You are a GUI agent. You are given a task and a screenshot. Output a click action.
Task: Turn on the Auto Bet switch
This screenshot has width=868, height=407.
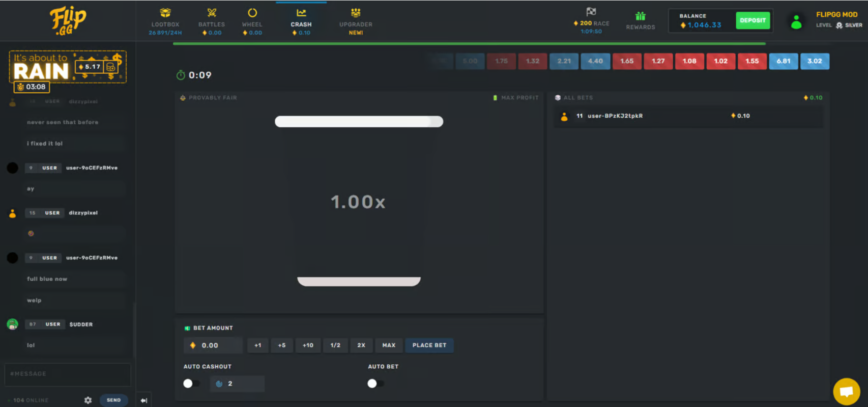tap(375, 384)
